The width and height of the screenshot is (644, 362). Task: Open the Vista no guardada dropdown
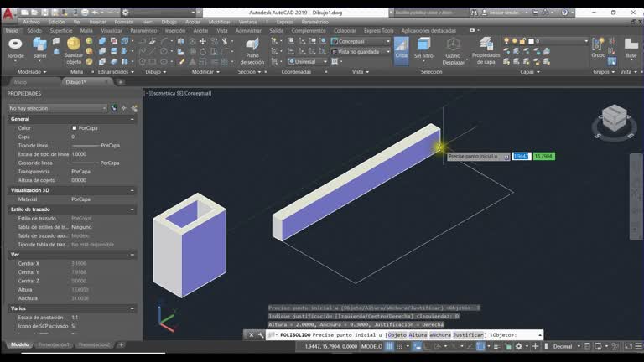pos(361,52)
